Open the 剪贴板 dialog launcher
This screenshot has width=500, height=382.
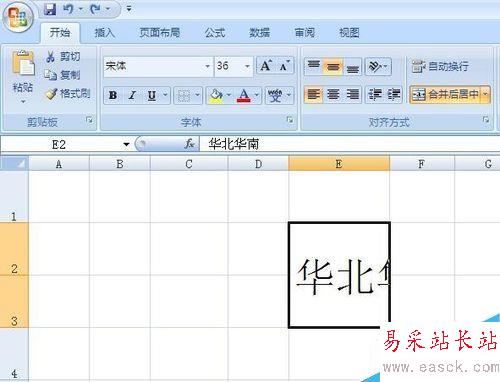point(89,119)
